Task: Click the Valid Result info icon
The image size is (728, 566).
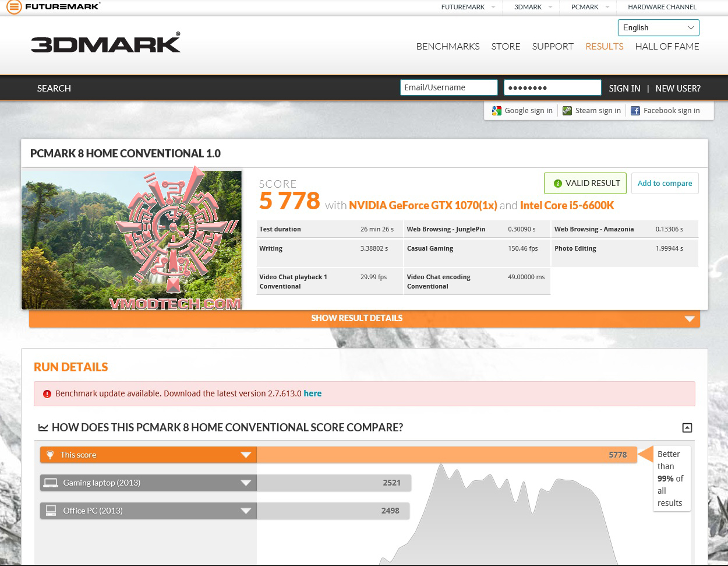Action: tap(557, 184)
